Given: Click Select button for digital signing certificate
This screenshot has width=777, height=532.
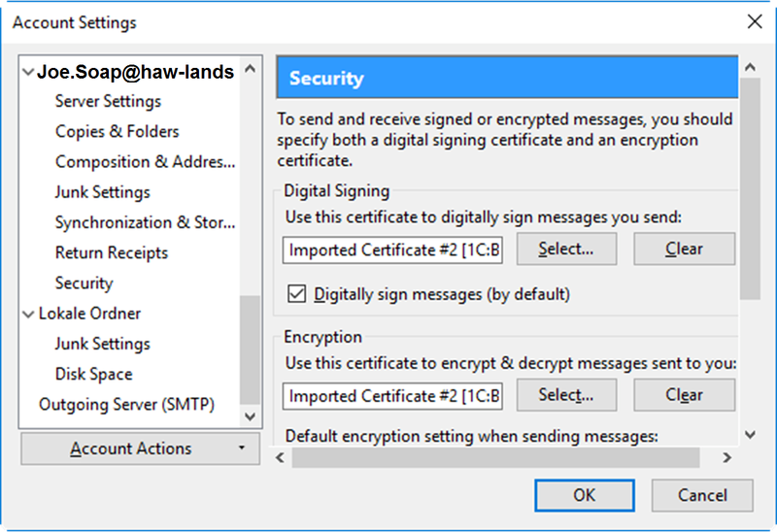Looking at the screenshot, I should [x=566, y=249].
